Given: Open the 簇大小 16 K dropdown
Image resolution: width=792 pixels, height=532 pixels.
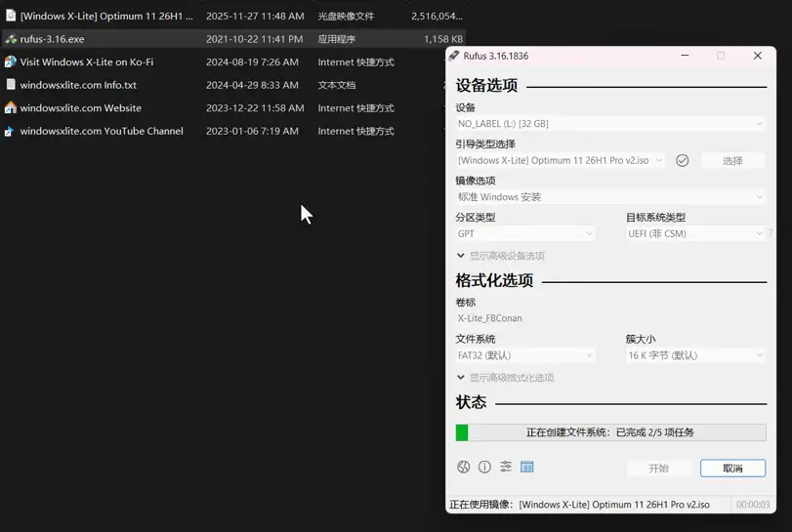Looking at the screenshot, I should [x=695, y=355].
